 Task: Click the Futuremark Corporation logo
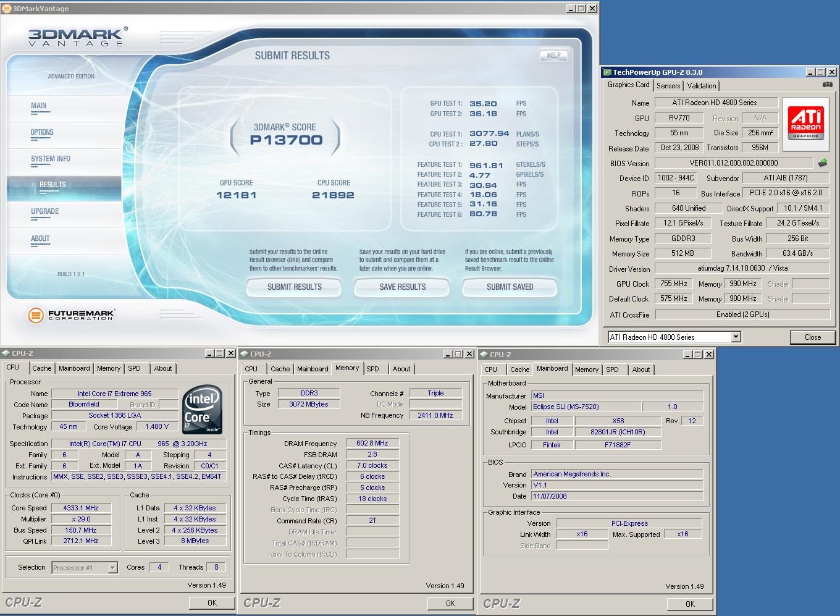pyautogui.click(x=71, y=315)
